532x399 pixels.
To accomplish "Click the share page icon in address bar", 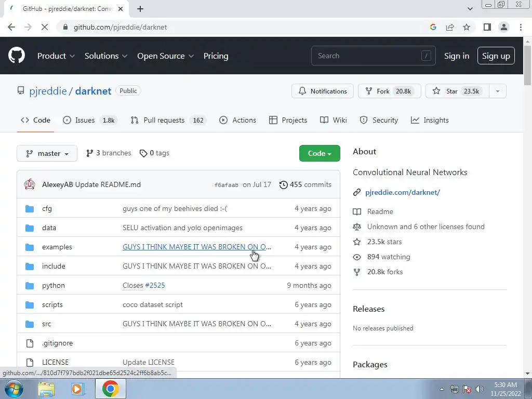I will click(450, 27).
